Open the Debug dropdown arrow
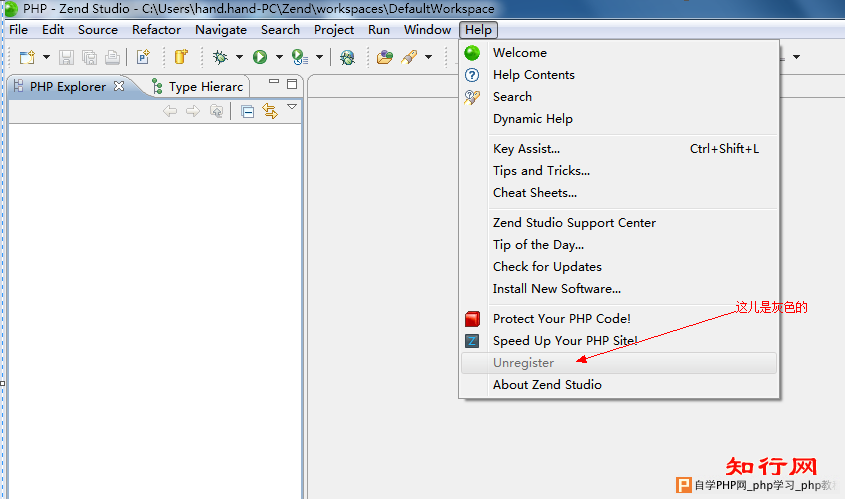 [x=239, y=57]
